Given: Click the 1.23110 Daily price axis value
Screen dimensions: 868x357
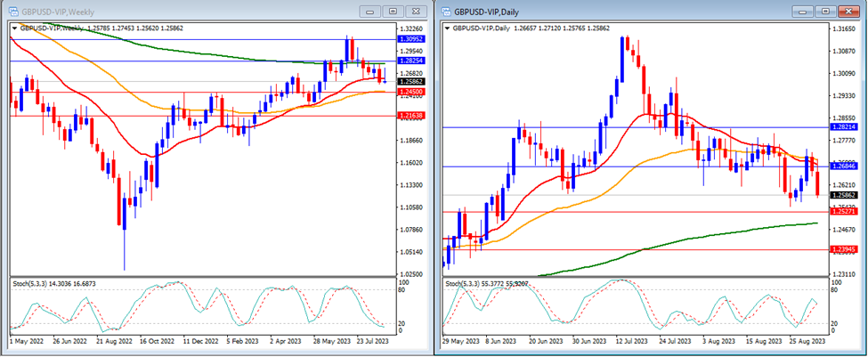Looking at the screenshot, I should pyautogui.click(x=844, y=274).
